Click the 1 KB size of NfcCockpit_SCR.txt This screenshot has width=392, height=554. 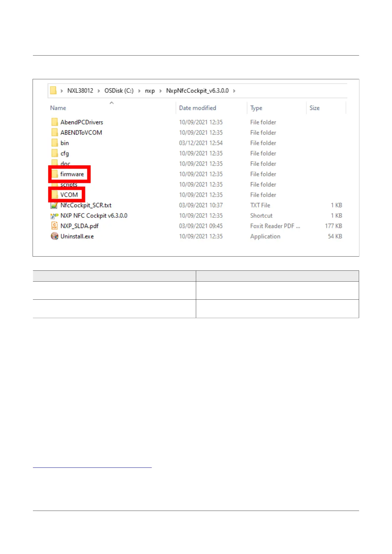[x=336, y=205]
